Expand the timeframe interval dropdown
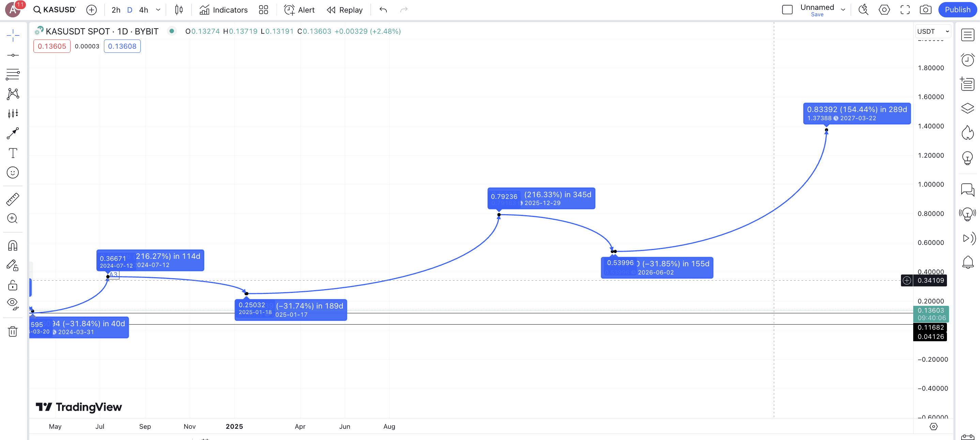This screenshot has width=980, height=440. pyautogui.click(x=158, y=10)
